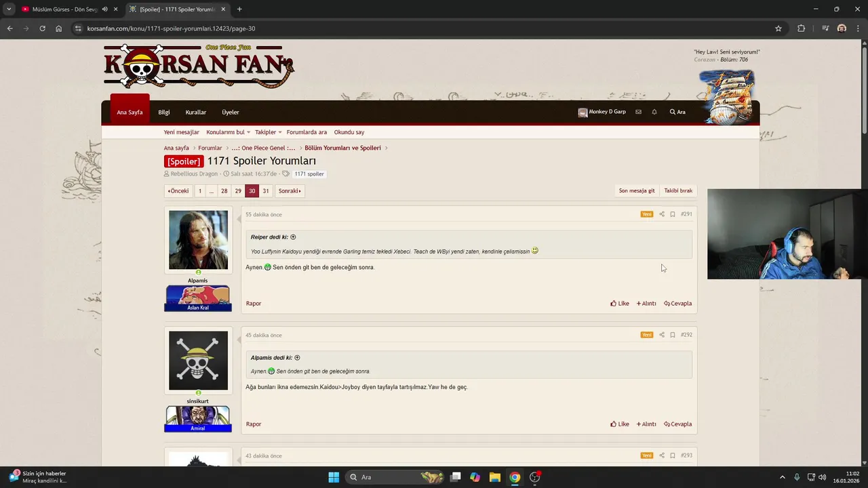868x488 pixels.
Task: Switch to the Müslüm Gürses YouTube tab
Action: tap(64, 9)
